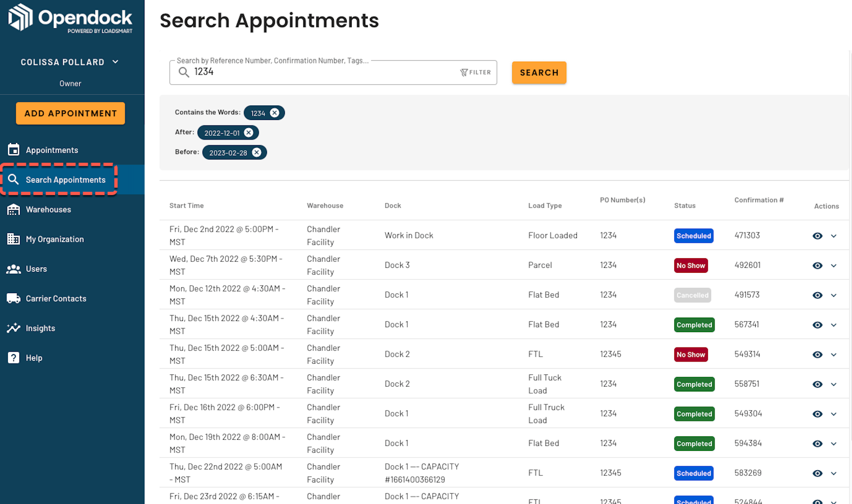Remove the 2022-12-01 After filter chip

[x=248, y=132]
